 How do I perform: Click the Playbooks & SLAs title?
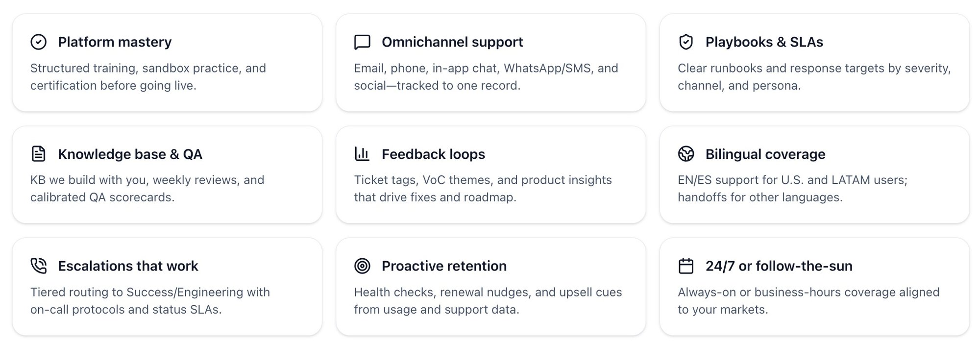[764, 42]
